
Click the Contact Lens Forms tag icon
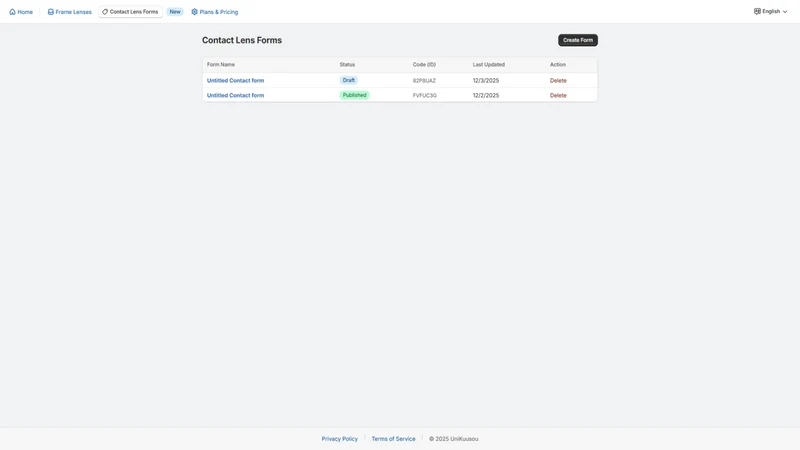click(105, 12)
